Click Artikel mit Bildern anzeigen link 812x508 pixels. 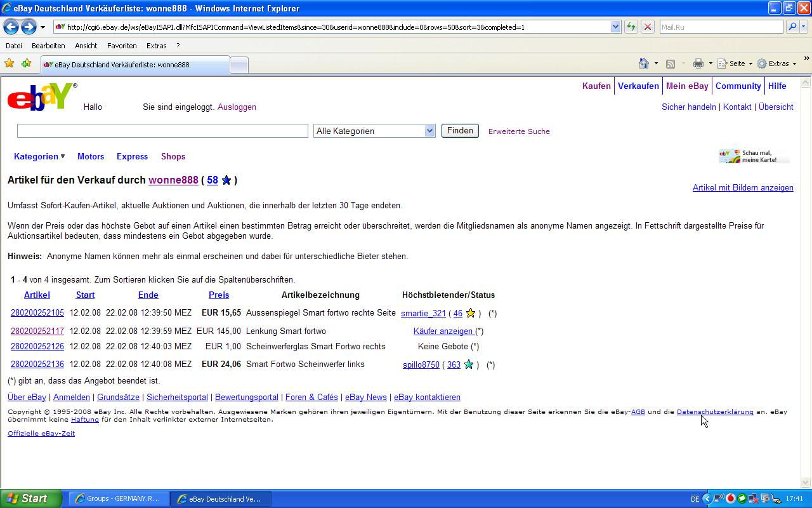point(743,188)
